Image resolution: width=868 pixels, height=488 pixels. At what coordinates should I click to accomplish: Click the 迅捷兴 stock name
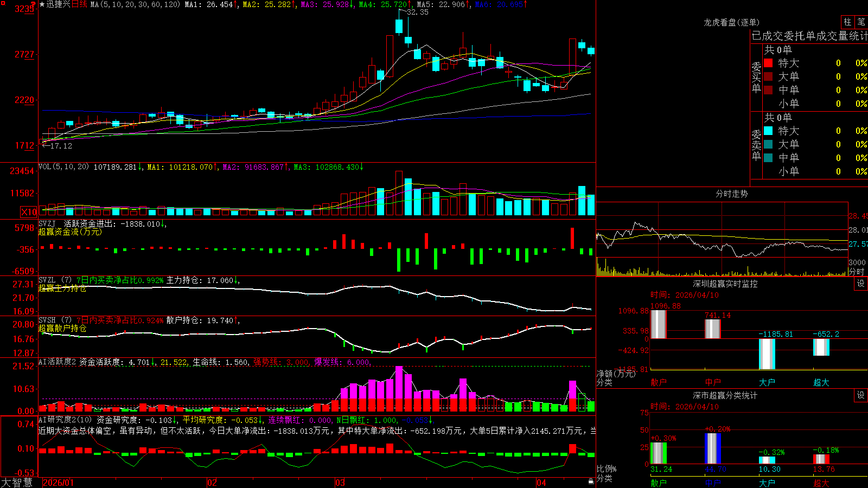click(x=59, y=4)
